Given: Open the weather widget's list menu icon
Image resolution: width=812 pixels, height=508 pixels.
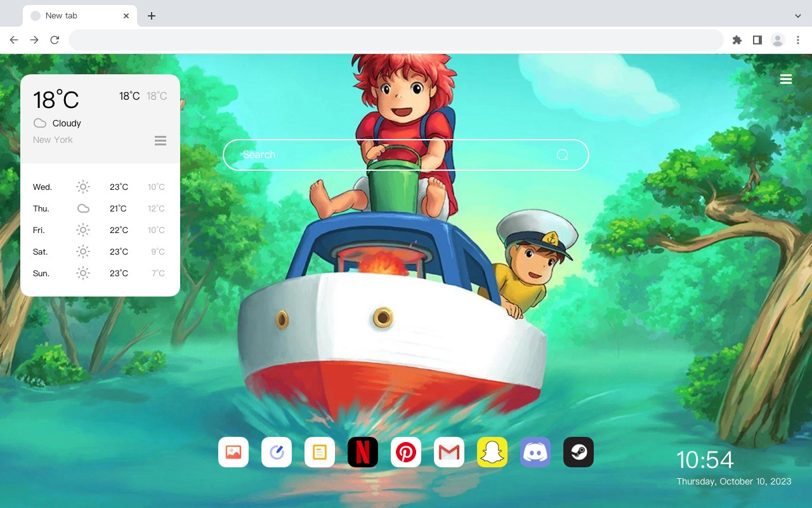Looking at the screenshot, I should tap(160, 140).
